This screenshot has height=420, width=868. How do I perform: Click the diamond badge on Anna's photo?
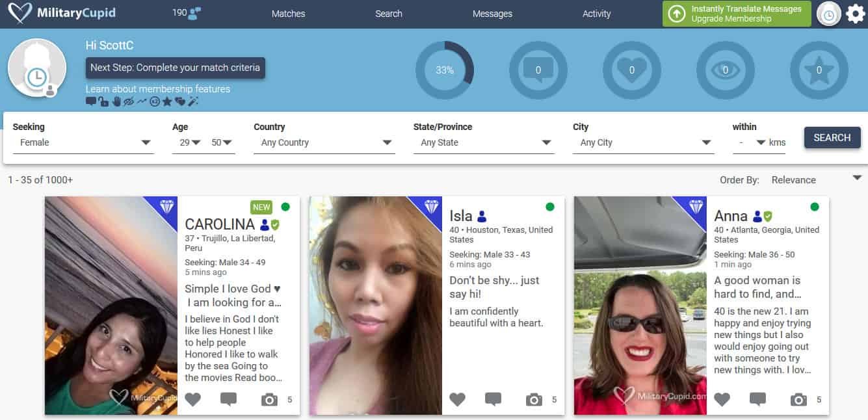pos(696,207)
